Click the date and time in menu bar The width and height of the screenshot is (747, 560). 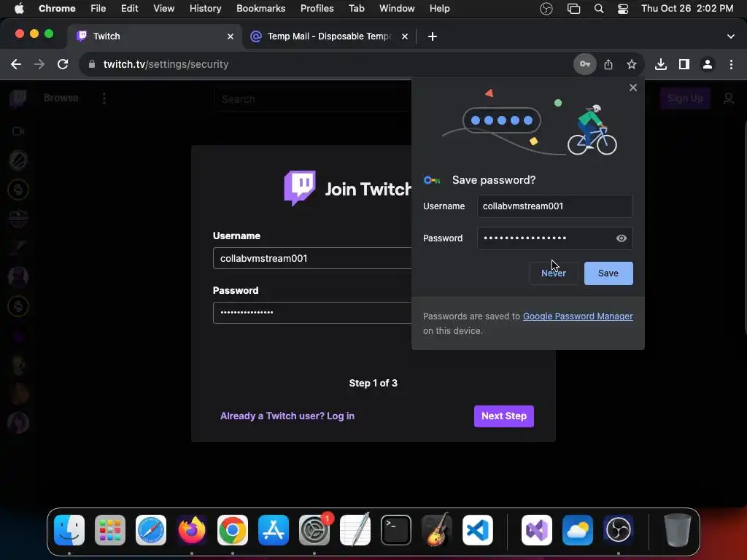click(687, 9)
